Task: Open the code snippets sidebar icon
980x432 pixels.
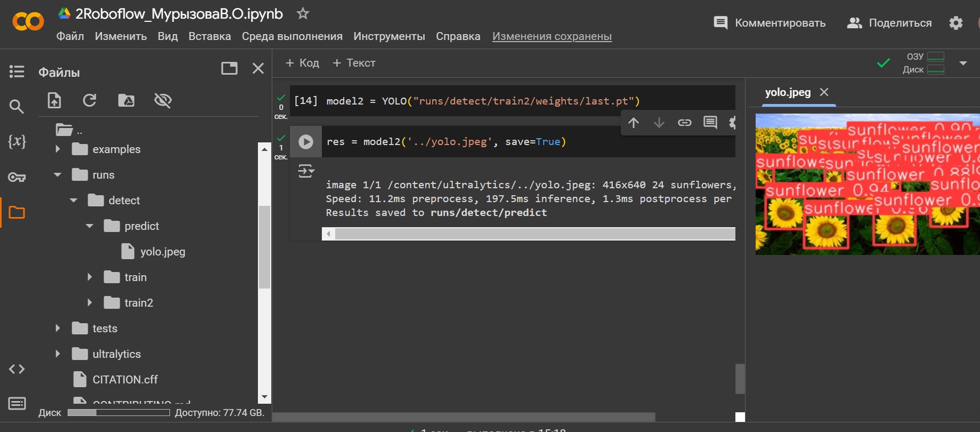Action: (x=17, y=369)
